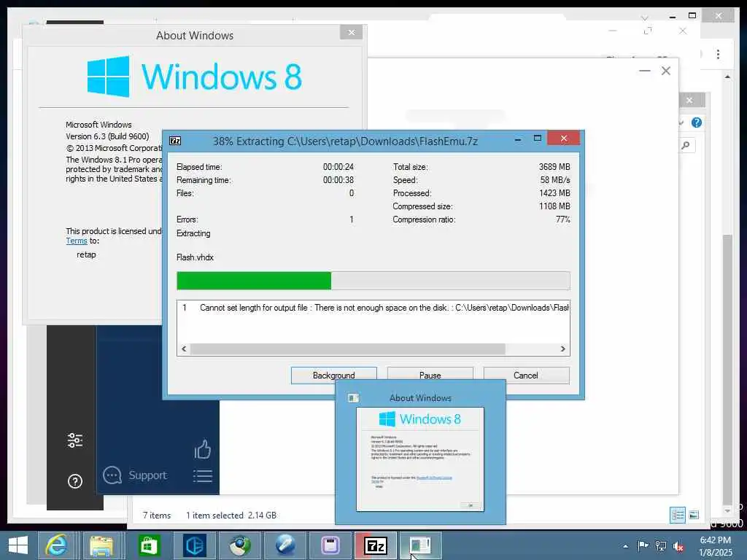The width and height of the screenshot is (747, 560).
Task: Open the Terms link in About Windows
Action: [x=76, y=241]
